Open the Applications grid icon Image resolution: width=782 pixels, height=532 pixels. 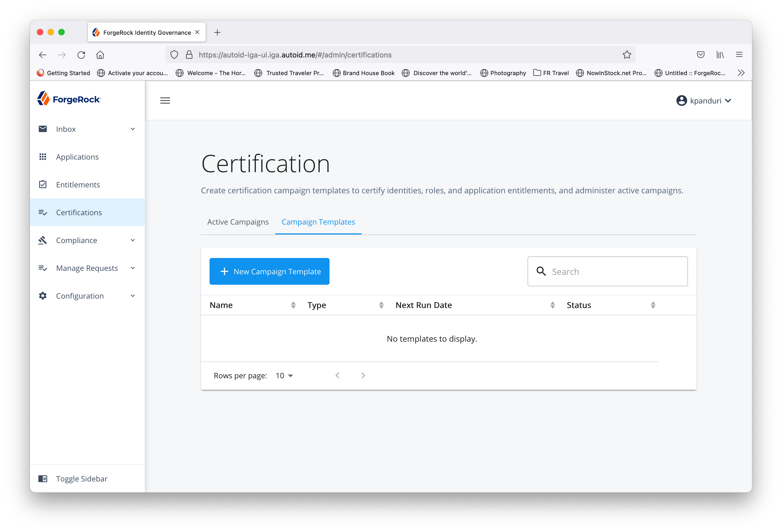point(43,157)
